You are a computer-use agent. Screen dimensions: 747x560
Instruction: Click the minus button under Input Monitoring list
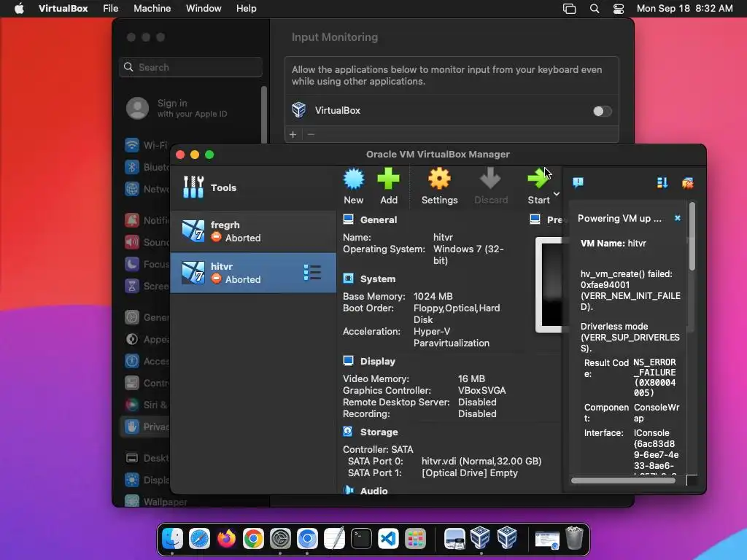click(311, 134)
